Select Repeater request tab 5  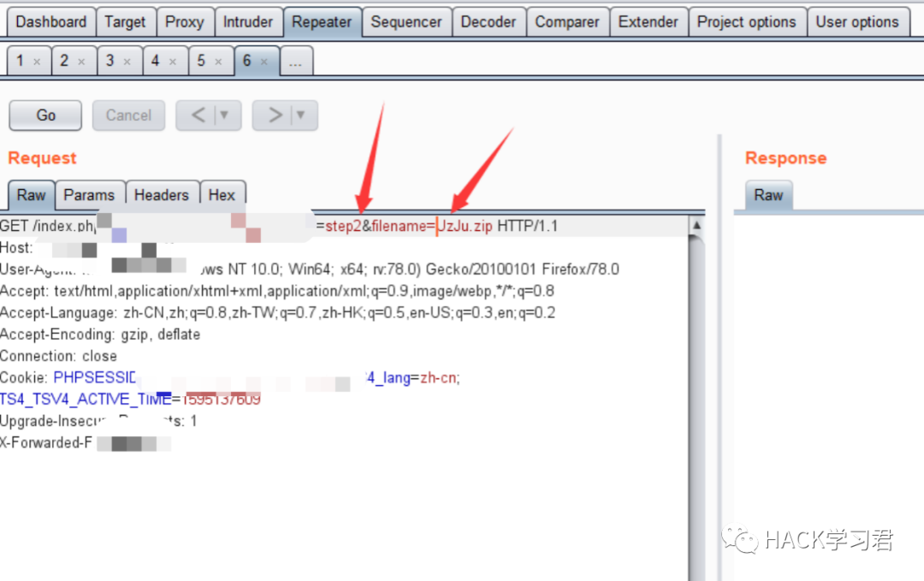click(x=201, y=61)
